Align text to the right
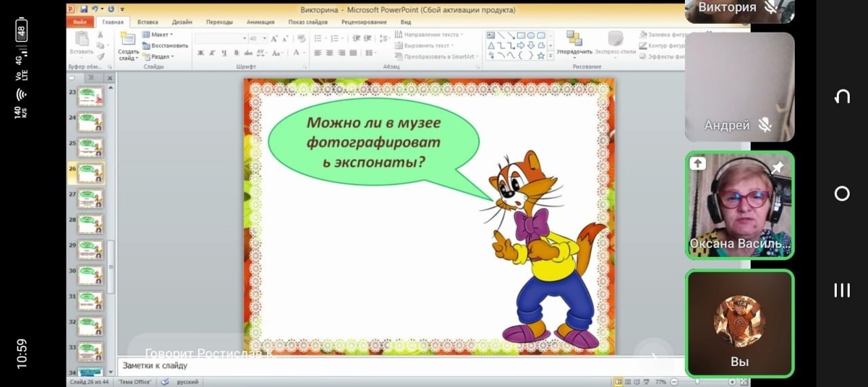868x387 pixels. point(342,53)
